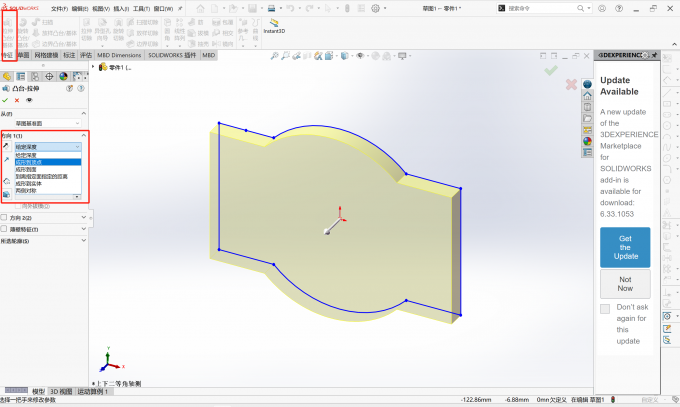Collapse the CommandManager ribbon chevron
Viewport: 680px width, 407px height.
[674, 44]
